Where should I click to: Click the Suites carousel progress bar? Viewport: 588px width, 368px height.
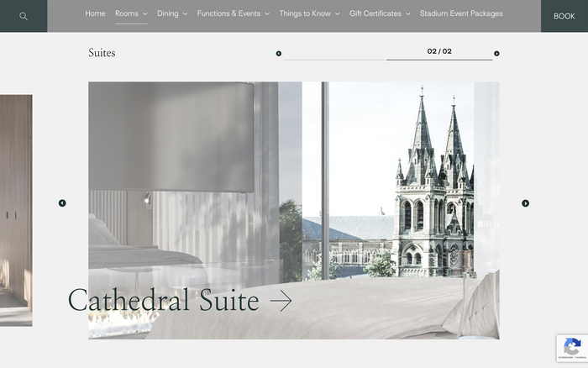pyautogui.click(x=388, y=60)
